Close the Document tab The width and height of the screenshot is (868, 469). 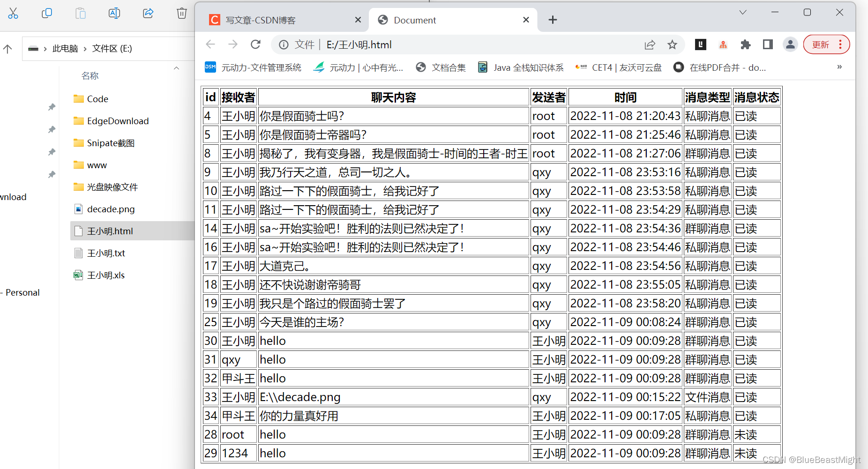[x=526, y=20]
